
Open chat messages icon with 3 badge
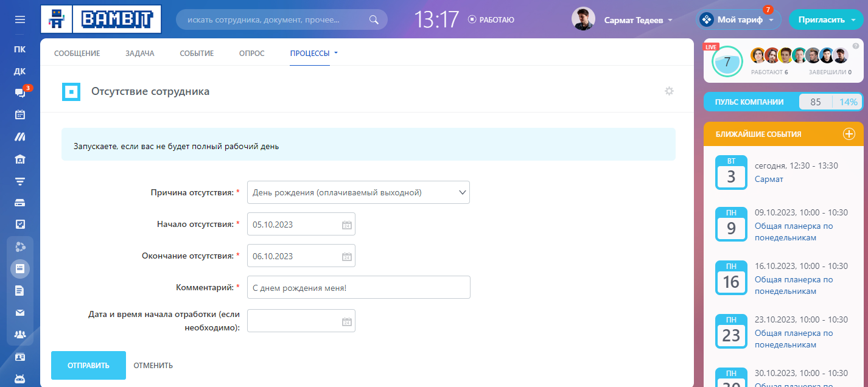20,92
